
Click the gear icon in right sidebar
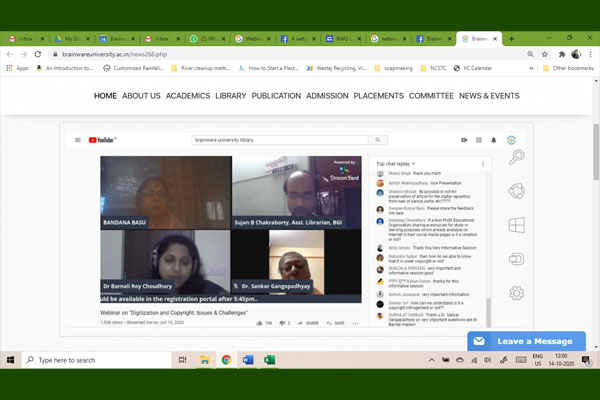point(516,293)
